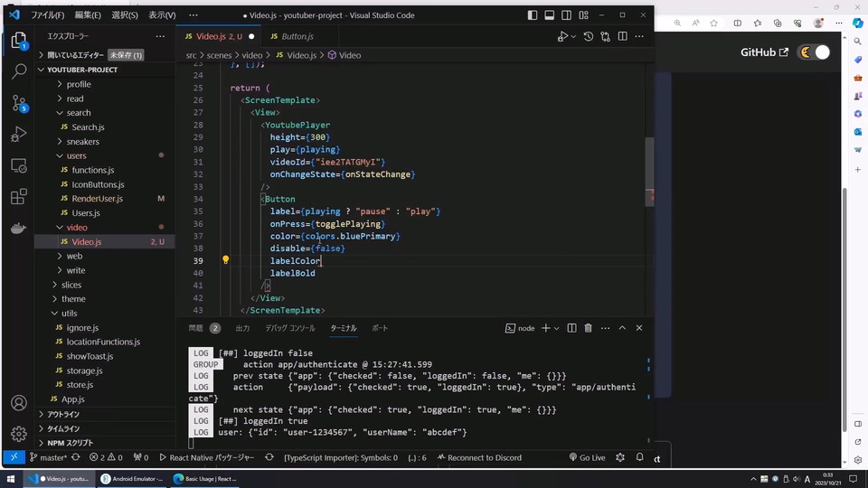Image resolution: width=868 pixels, height=488 pixels.
Task: Toggle the dark mode switch beside GitHub
Action: [x=814, y=52]
